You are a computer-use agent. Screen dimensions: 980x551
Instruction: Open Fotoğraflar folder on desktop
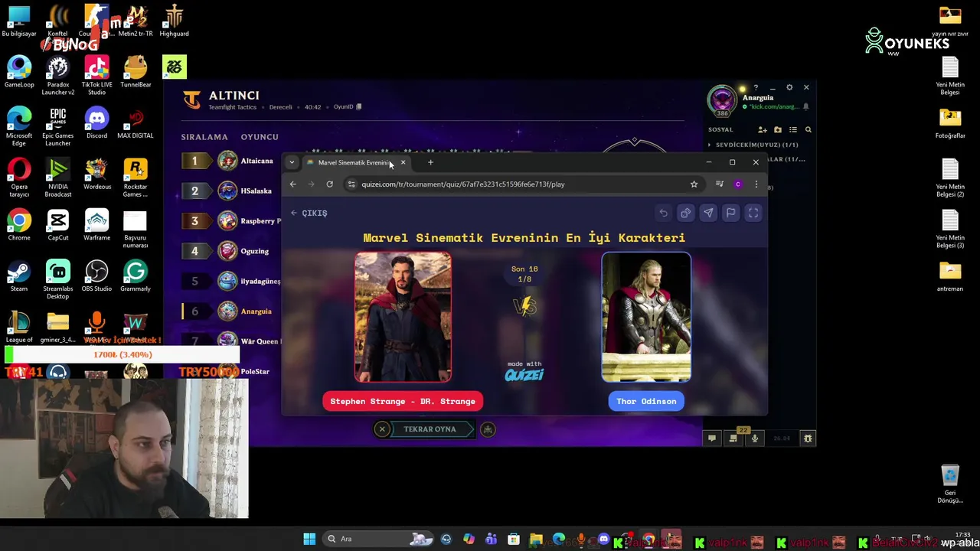tap(950, 122)
